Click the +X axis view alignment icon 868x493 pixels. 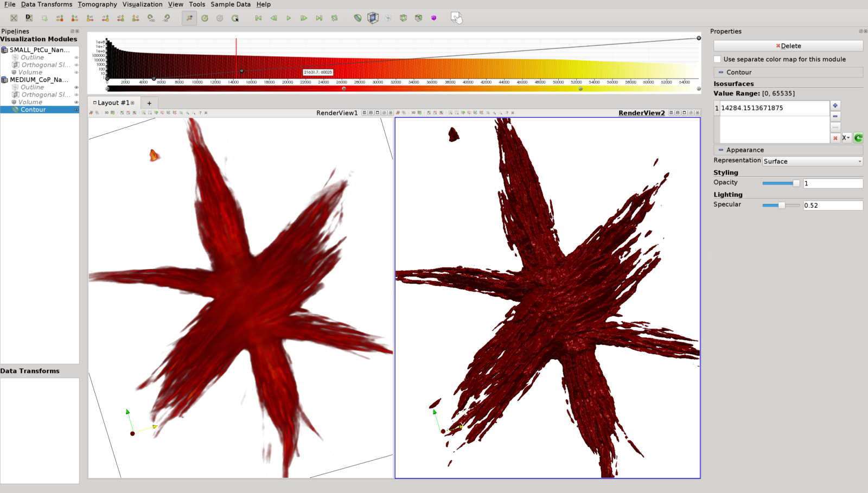[60, 18]
